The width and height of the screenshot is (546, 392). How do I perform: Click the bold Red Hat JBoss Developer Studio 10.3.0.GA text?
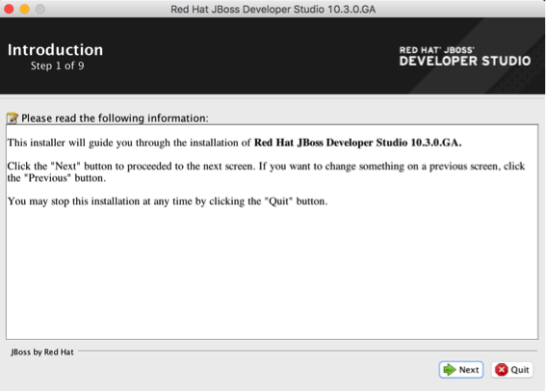coord(357,143)
